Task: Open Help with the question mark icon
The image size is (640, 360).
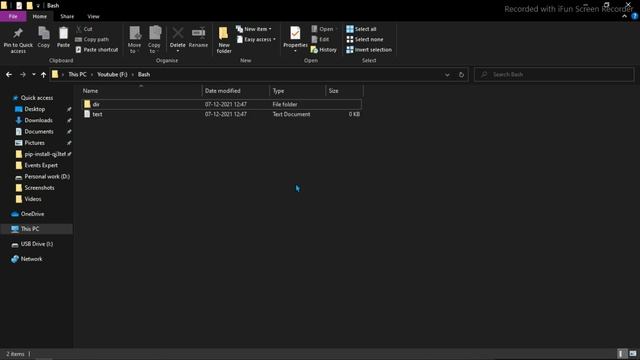Action: point(635,16)
